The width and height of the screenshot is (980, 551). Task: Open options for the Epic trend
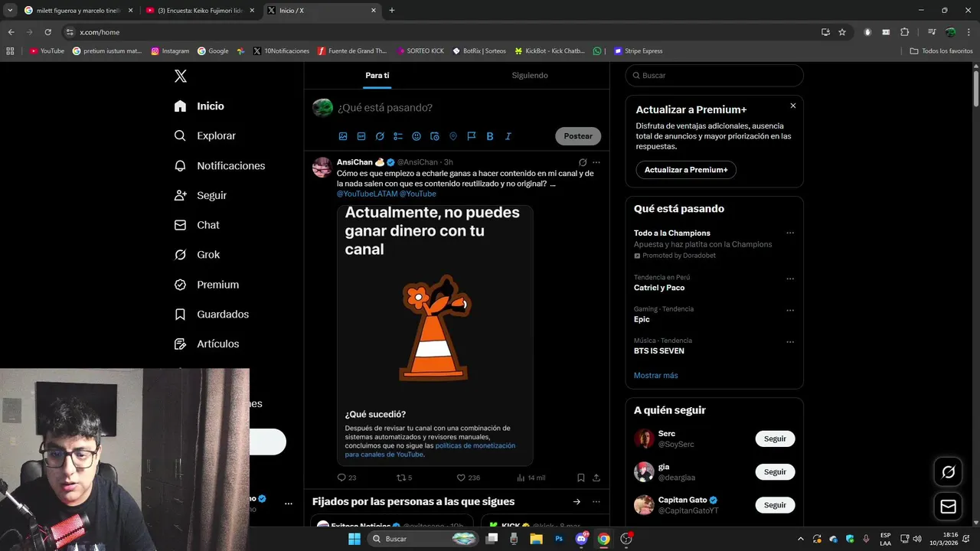(790, 311)
